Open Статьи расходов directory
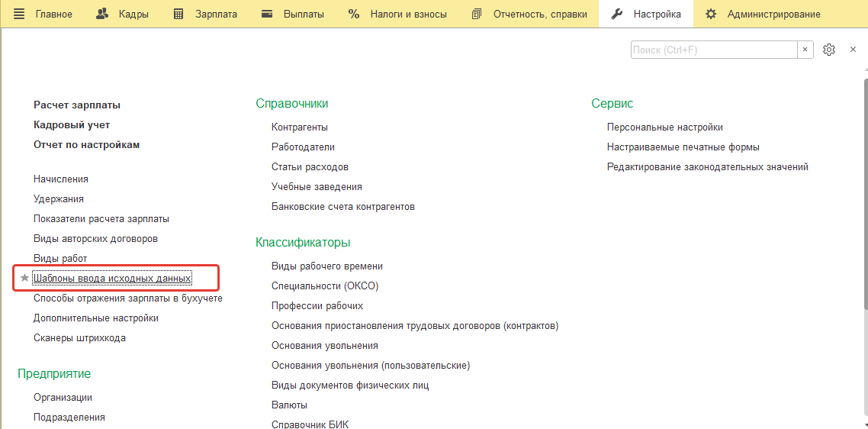This screenshot has width=868, height=429. tap(310, 167)
